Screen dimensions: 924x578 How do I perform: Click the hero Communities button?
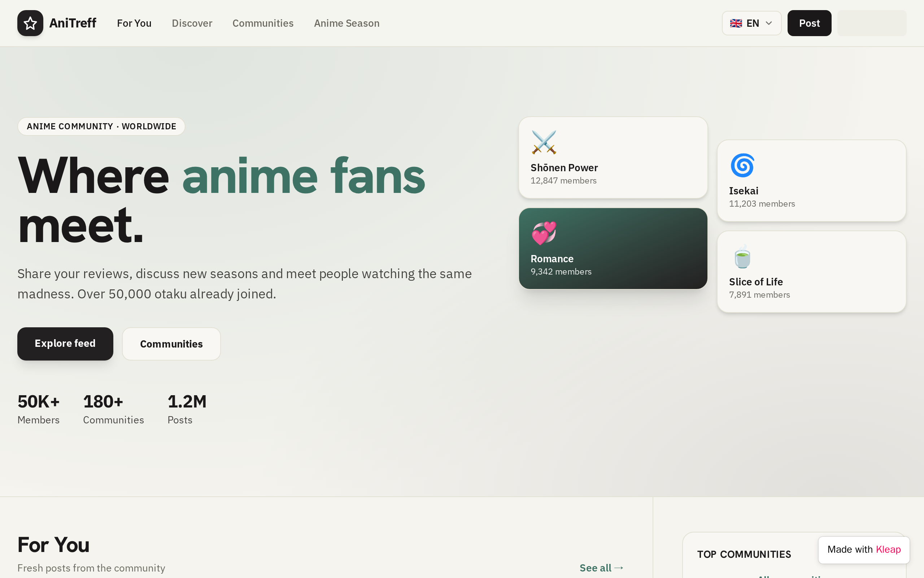tap(171, 344)
